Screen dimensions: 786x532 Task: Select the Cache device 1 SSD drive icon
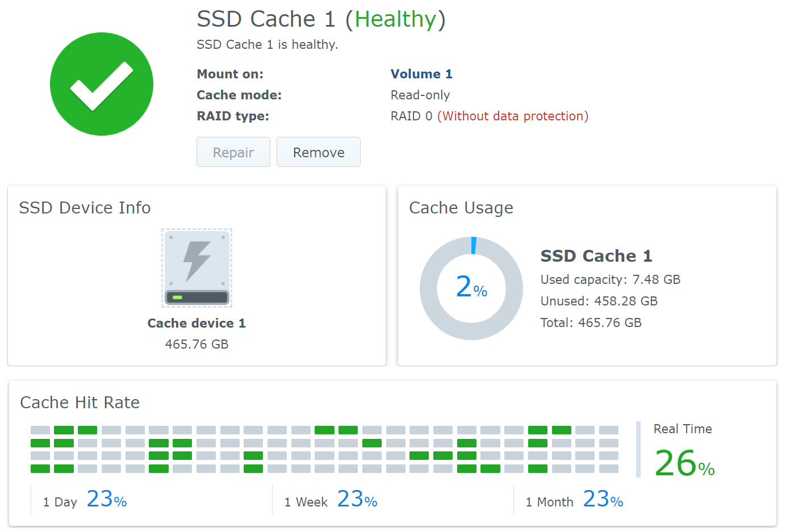196,268
